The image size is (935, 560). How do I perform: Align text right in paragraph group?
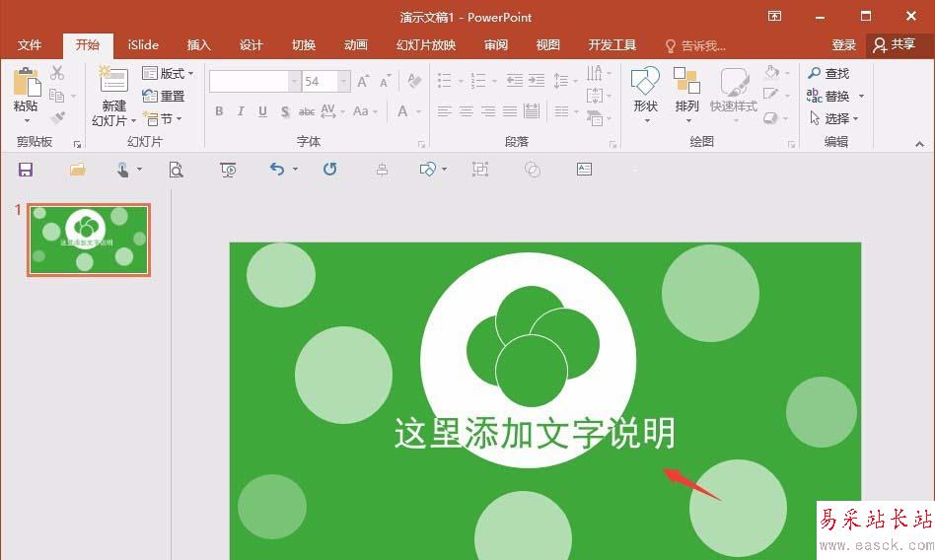tap(488, 111)
